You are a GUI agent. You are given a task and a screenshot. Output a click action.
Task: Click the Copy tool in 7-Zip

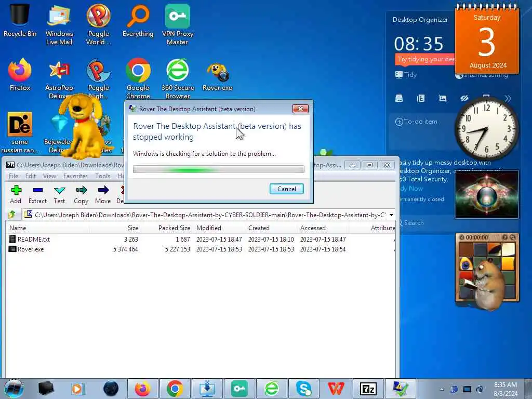(81, 194)
